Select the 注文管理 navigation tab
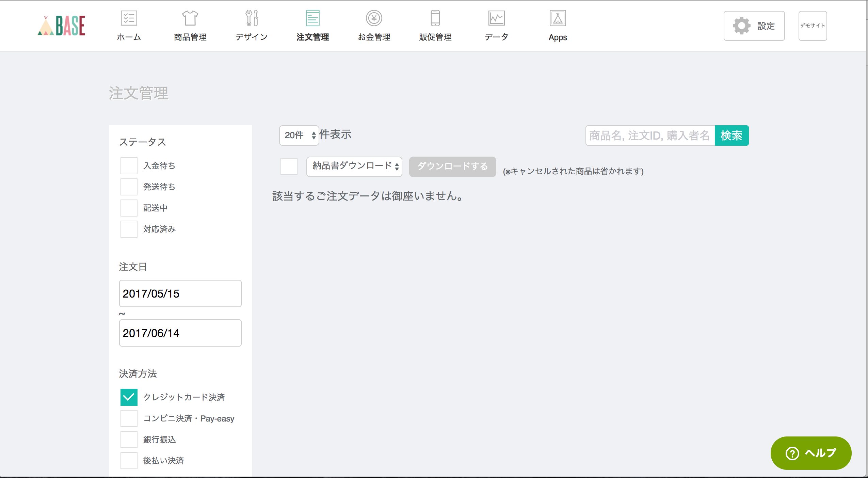868x478 pixels. (312, 26)
